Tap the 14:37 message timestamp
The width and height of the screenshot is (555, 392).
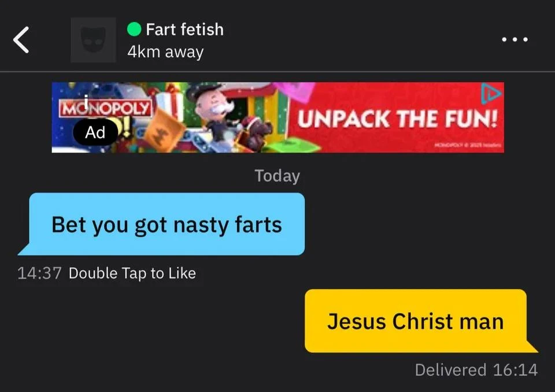point(39,273)
